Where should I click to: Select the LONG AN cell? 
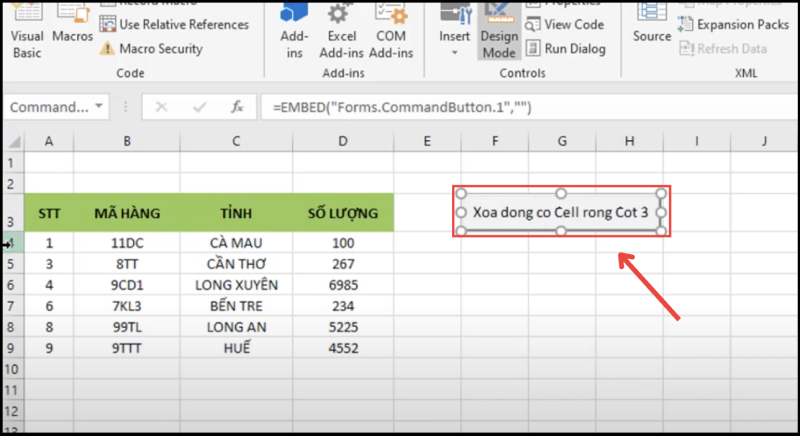pos(236,327)
